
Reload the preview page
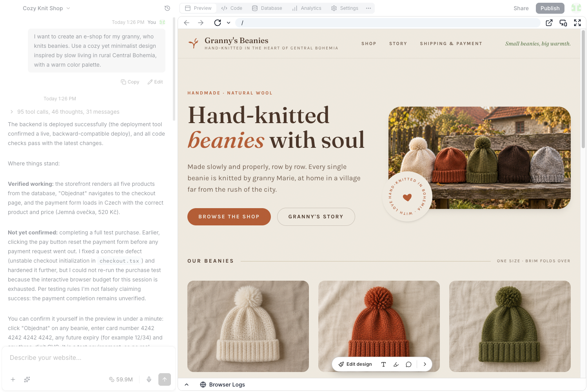218,23
